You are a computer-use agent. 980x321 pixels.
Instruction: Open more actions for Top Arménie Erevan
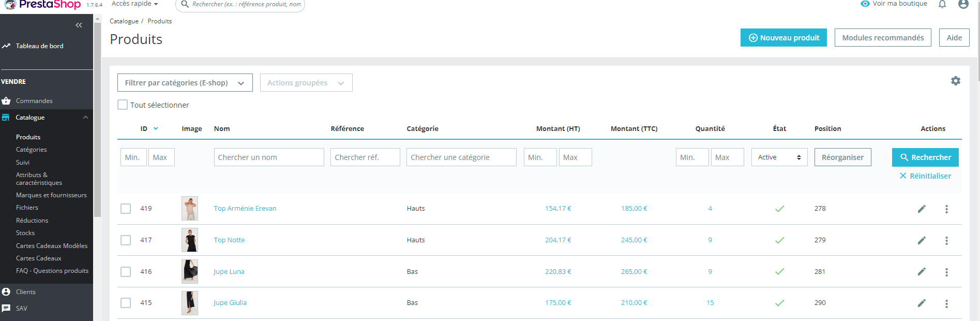point(946,209)
